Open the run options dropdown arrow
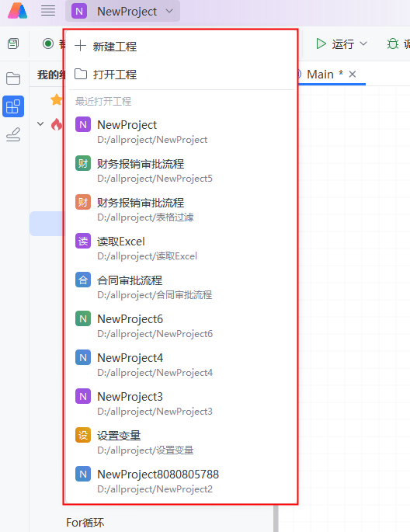Screen dimensions: 410x532 coord(363,43)
